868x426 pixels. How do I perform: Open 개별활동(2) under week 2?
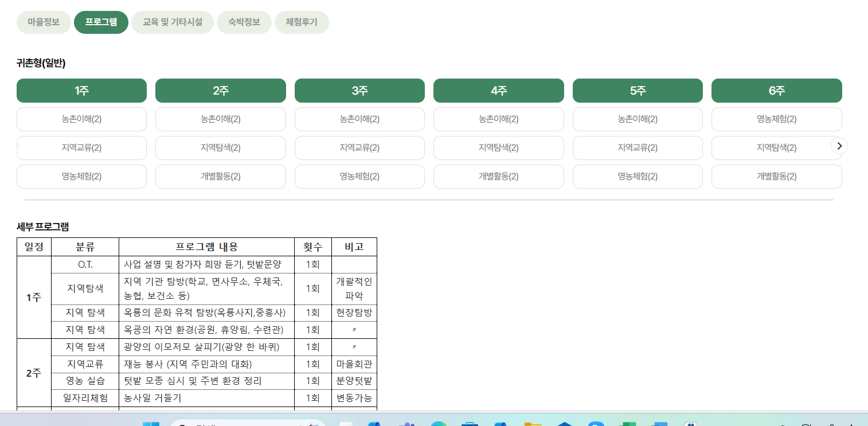click(x=221, y=176)
